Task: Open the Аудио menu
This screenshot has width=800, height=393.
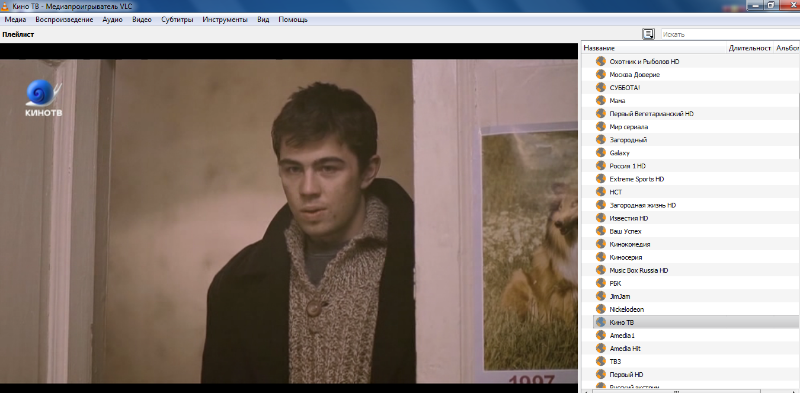Action: point(112,20)
